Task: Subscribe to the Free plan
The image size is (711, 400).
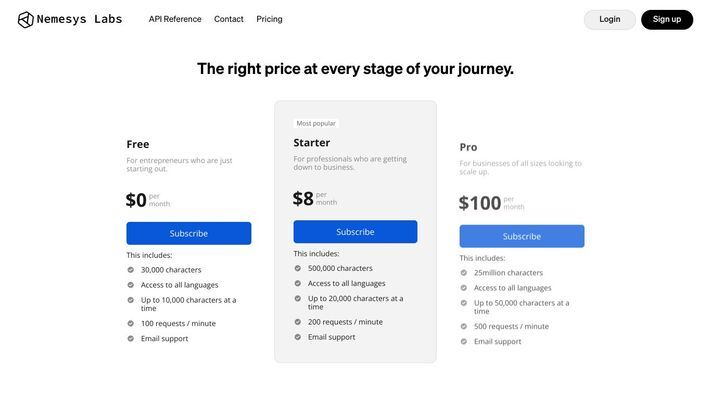Action: (189, 233)
